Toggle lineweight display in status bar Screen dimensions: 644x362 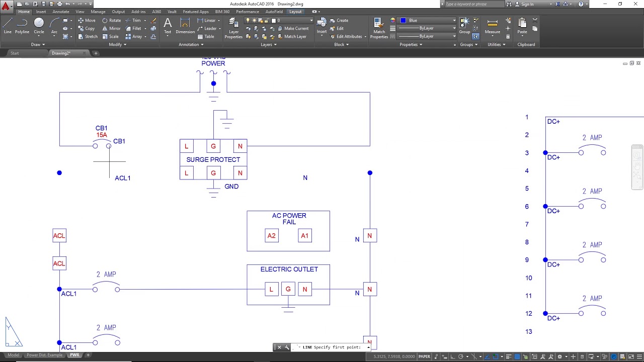click(x=509, y=356)
